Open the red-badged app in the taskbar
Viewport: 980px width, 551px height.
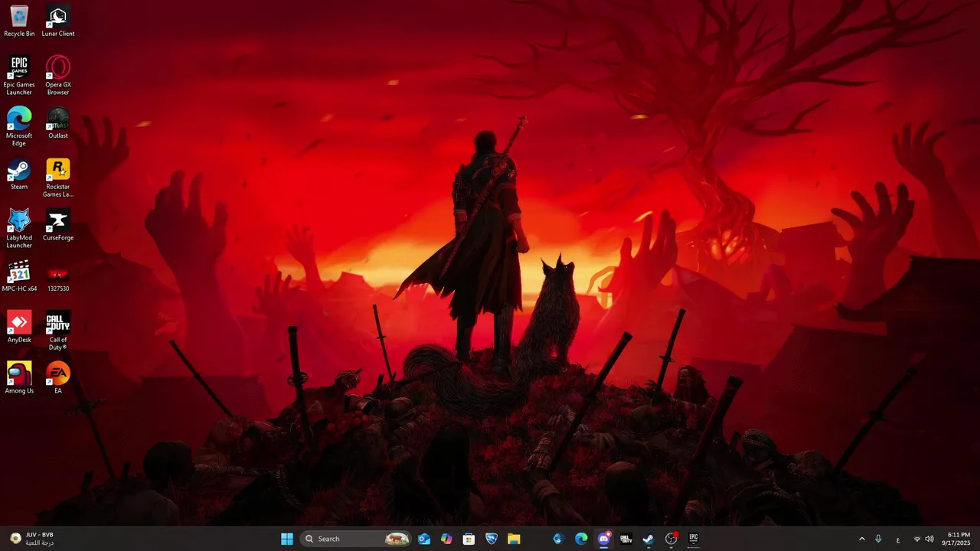coord(671,539)
